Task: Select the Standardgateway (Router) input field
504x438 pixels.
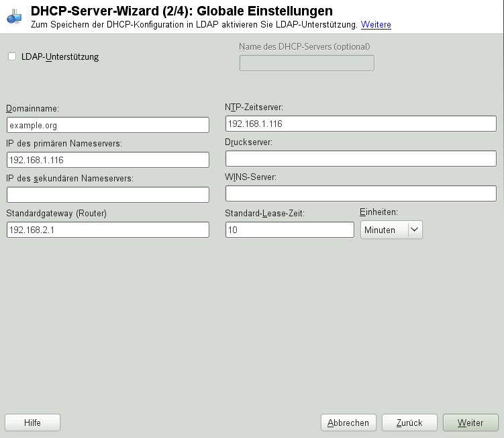Action: [x=108, y=230]
